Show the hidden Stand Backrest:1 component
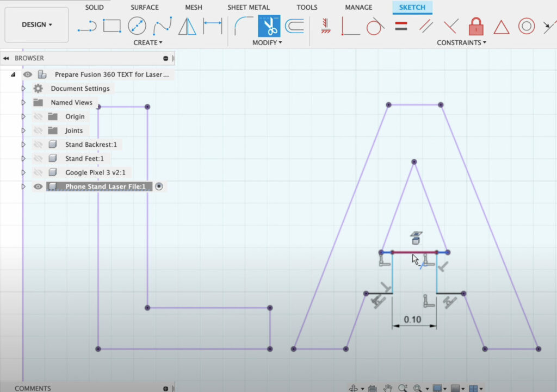The height and width of the screenshot is (392, 557). (38, 145)
